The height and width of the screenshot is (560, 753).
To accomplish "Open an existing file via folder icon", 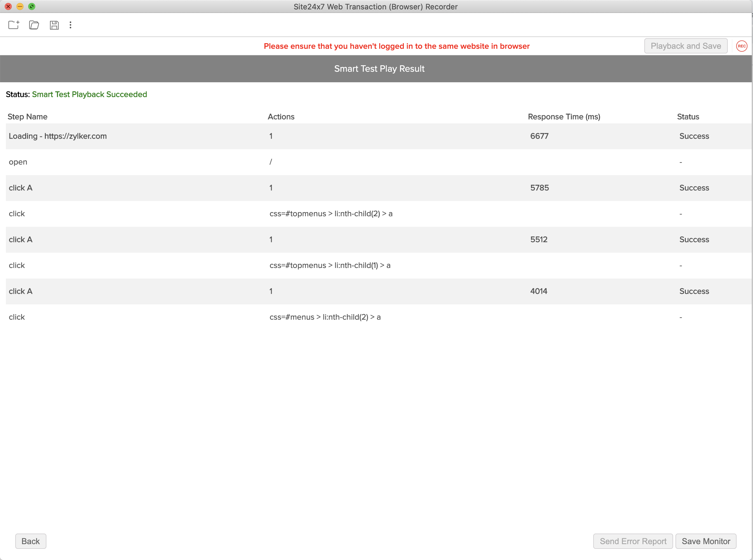I will pyautogui.click(x=34, y=25).
